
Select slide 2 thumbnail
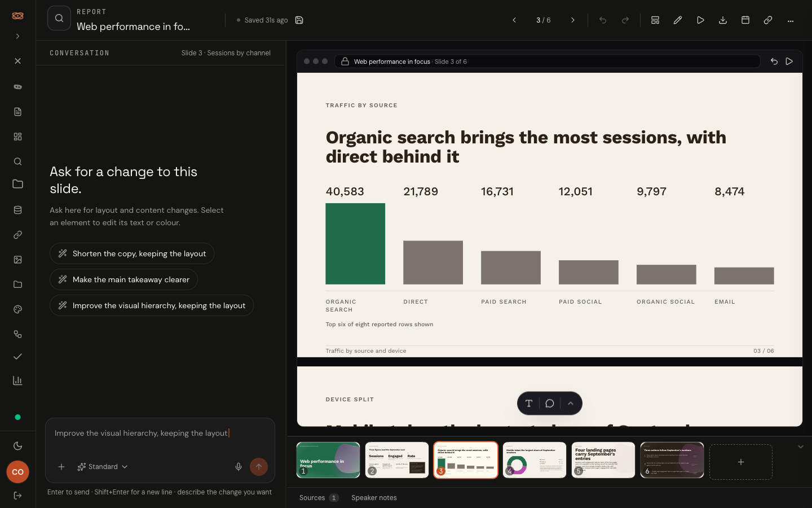click(x=397, y=460)
